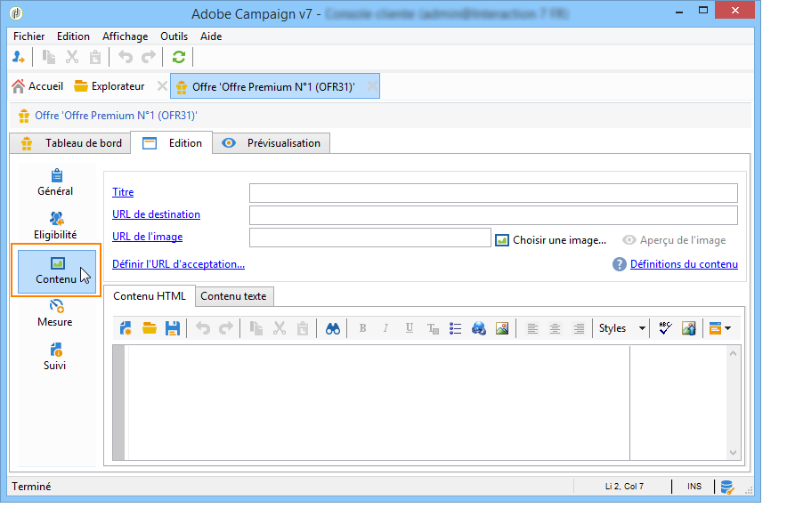Open Définitions du contenu help link
The image size is (787, 532).
pos(684,264)
